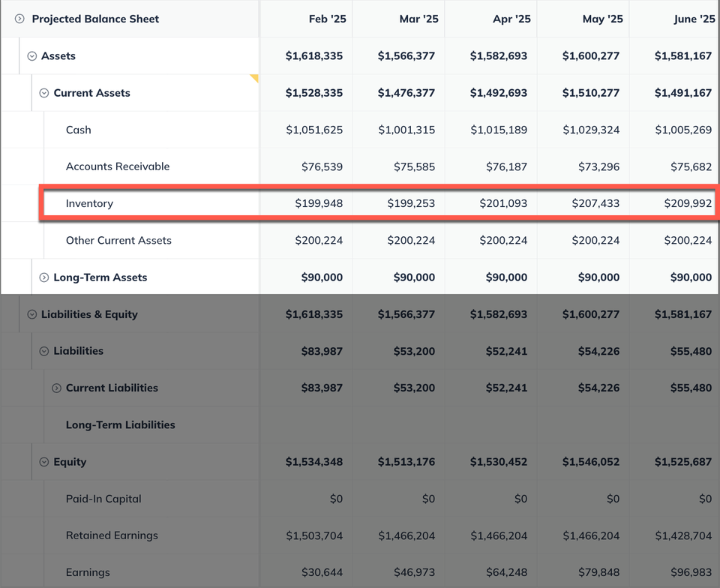Click the Feb '25 column header
This screenshot has height=588, width=720.
328,19
